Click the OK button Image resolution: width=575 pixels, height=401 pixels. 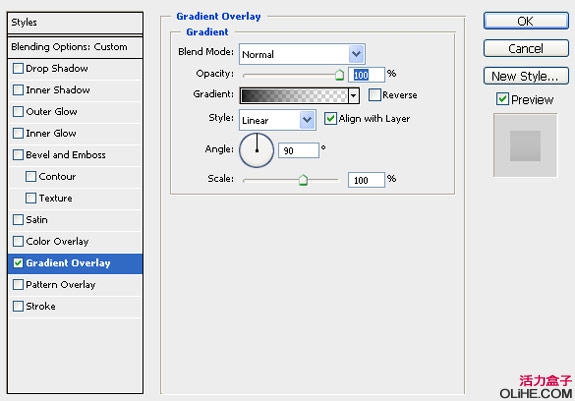[x=526, y=21]
